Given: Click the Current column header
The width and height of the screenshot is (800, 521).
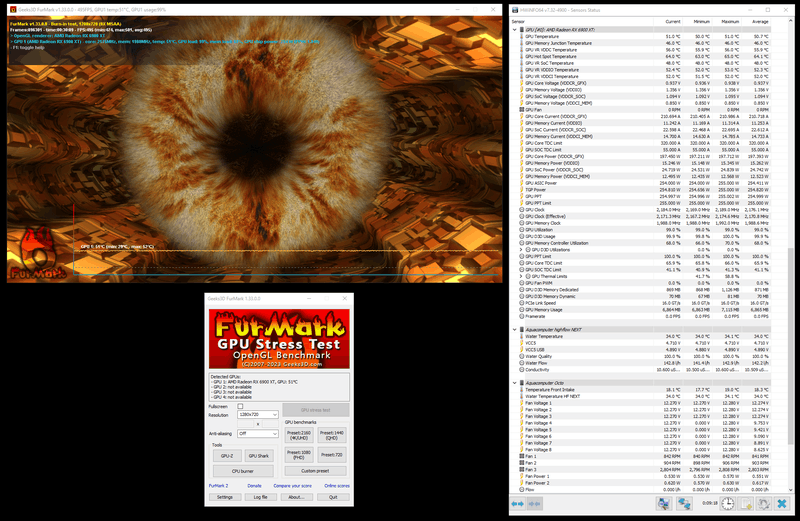Looking at the screenshot, I should point(668,21).
